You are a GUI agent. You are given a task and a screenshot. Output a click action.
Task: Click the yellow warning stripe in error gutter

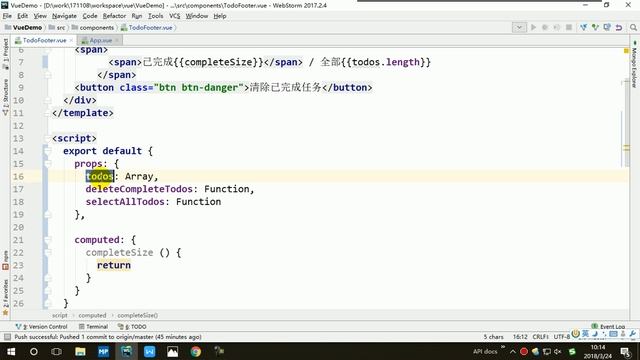point(626,148)
